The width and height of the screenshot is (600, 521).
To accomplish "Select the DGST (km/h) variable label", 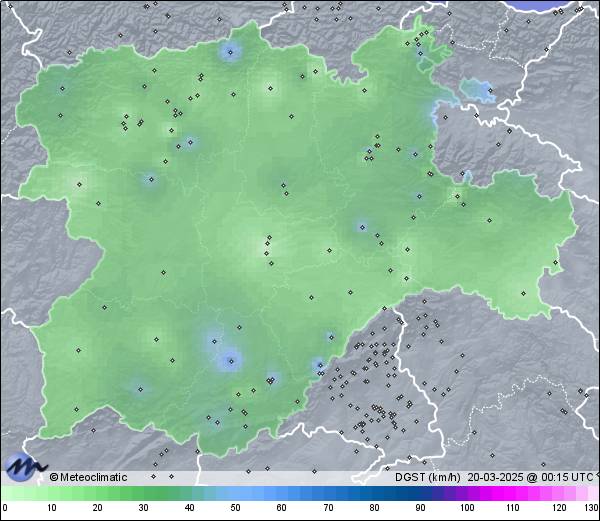I will (427, 477).
